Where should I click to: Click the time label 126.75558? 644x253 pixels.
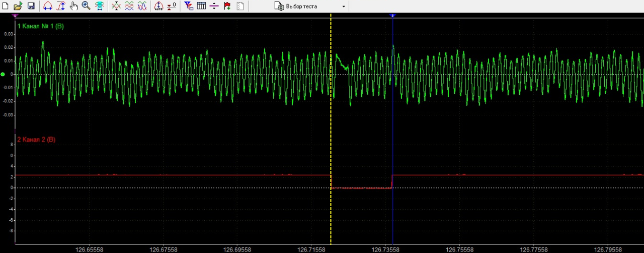pyautogui.click(x=459, y=249)
